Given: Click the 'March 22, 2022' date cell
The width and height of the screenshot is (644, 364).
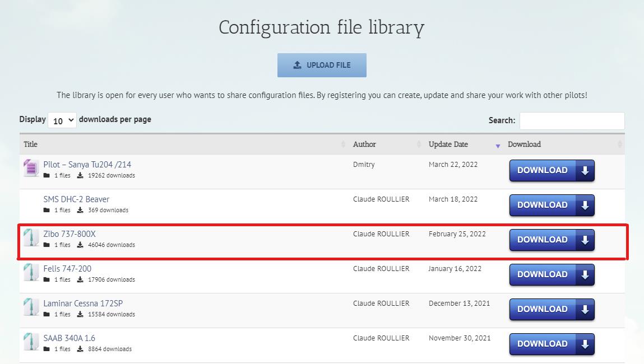Looking at the screenshot, I should pyautogui.click(x=453, y=165).
